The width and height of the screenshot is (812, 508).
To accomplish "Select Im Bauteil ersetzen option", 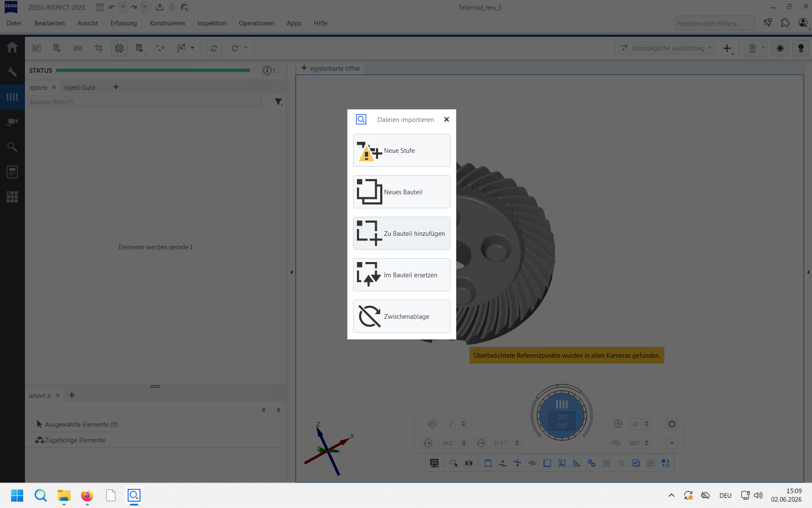I will pyautogui.click(x=401, y=275).
